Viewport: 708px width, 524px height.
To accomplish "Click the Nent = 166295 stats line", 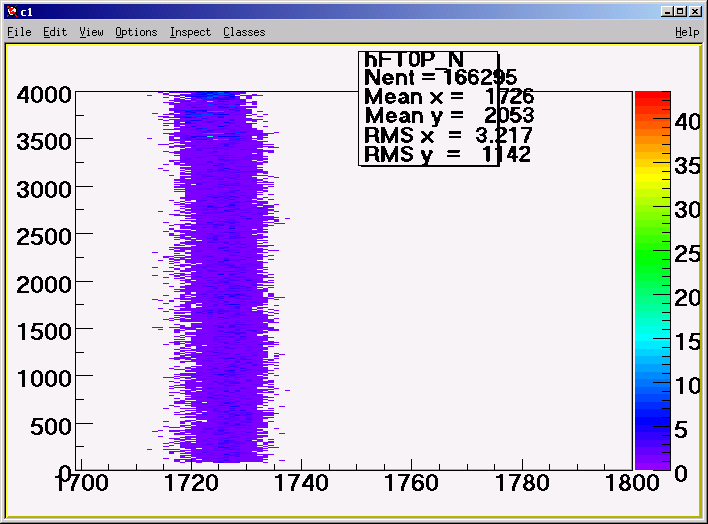I will [440, 78].
